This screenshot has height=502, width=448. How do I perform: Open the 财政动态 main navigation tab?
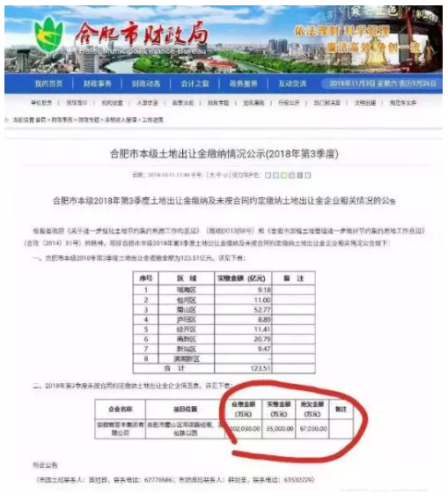[146, 84]
